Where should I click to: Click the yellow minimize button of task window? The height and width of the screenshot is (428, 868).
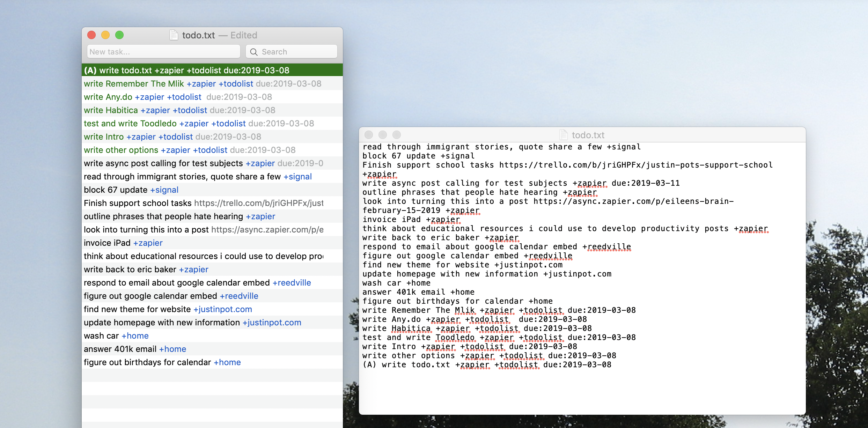pyautogui.click(x=105, y=35)
